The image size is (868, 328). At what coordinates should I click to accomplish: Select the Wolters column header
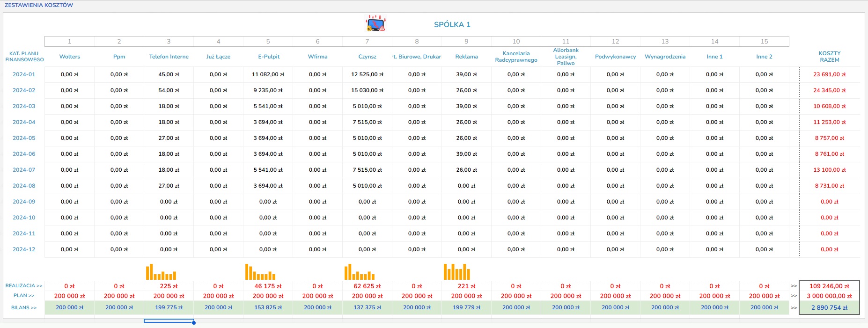(69, 57)
